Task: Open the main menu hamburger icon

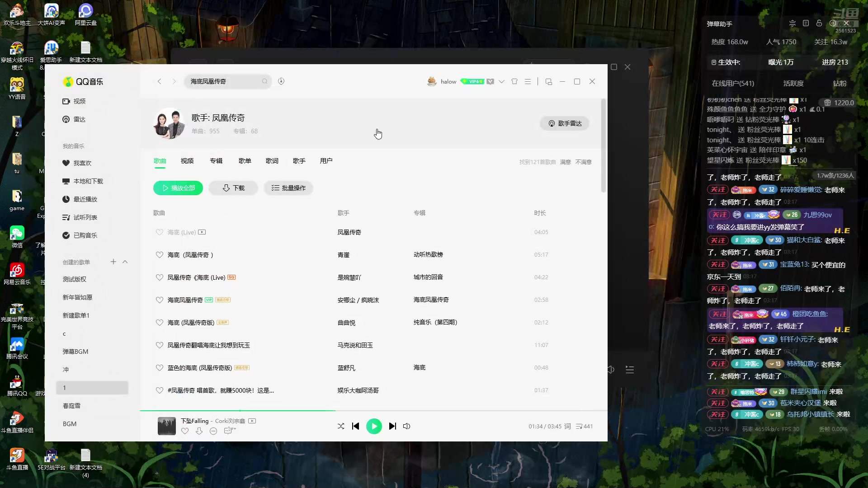Action: point(528,81)
